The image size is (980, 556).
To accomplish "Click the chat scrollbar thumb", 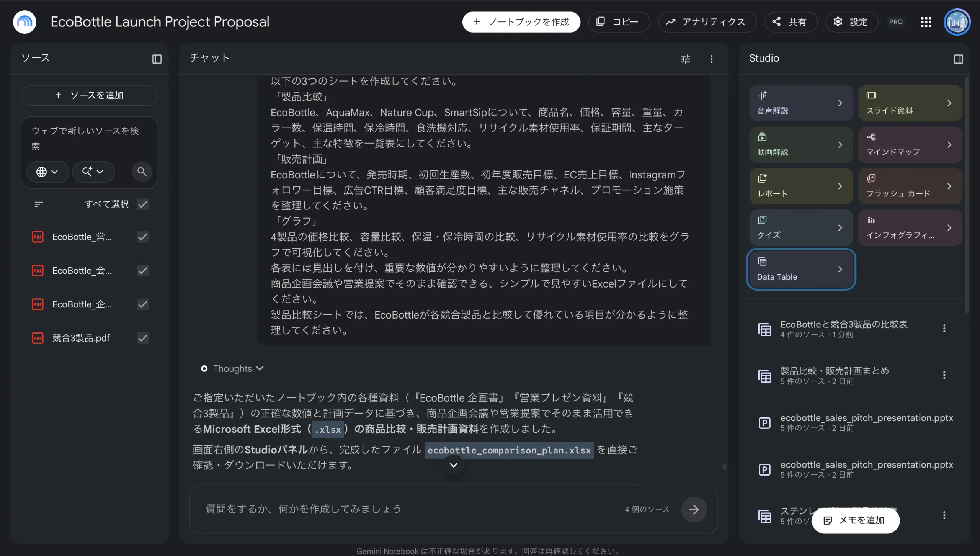I will tap(724, 466).
